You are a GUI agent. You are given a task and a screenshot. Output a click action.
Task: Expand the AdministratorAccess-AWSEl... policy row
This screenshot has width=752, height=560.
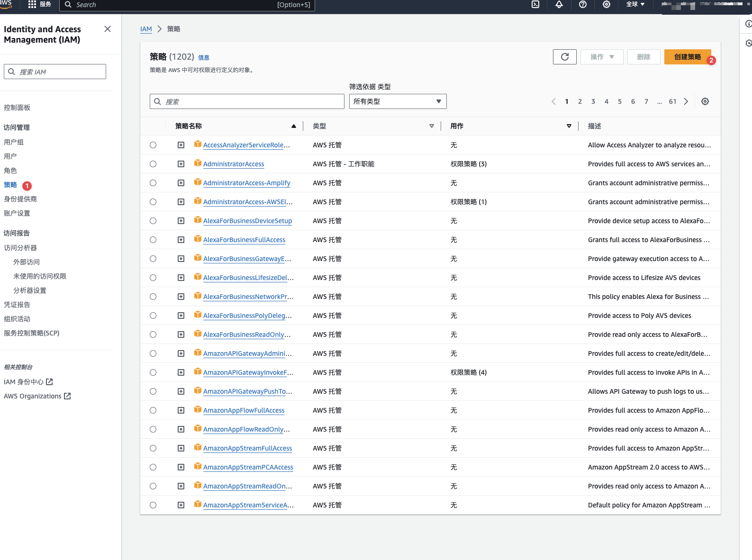tap(181, 202)
